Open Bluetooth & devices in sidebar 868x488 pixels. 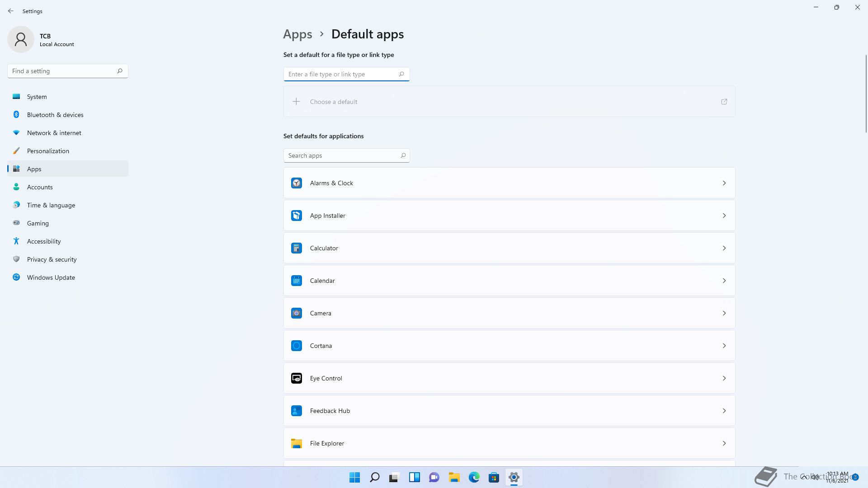click(x=68, y=115)
